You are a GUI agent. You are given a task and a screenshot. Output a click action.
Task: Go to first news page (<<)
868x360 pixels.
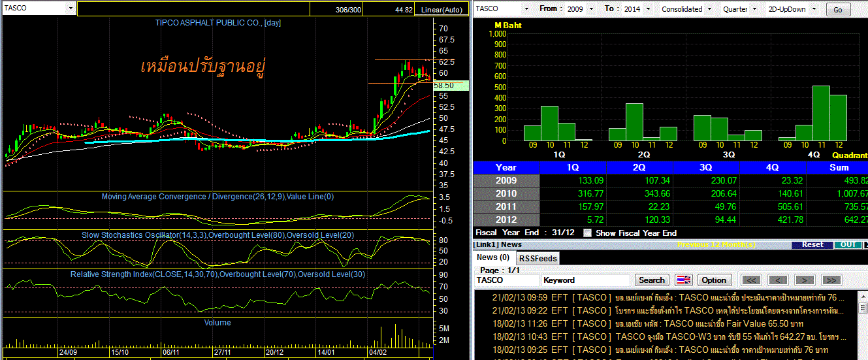pyautogui.click(x=752, y=280)
